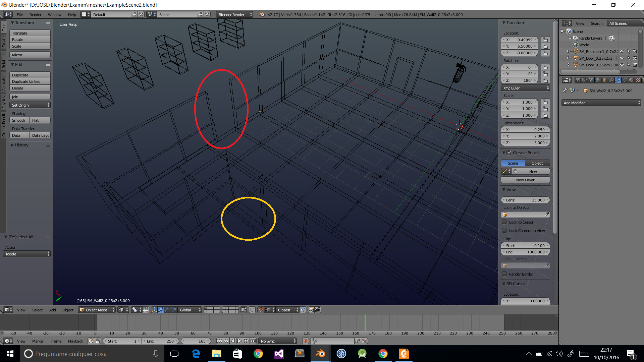Screen dimensions: 644x362
Task: Click the rotate manipulator arc icon
Action: pos(168,310)
